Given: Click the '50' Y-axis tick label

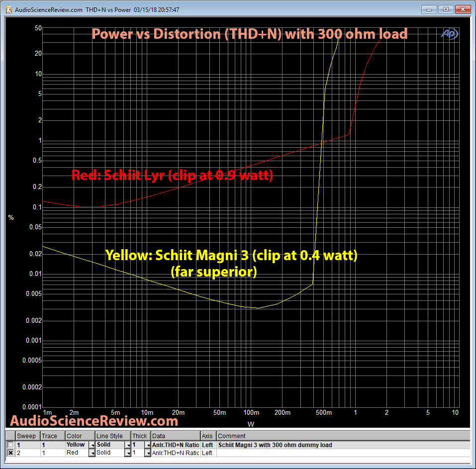Looking at the screenshot, I should point(38,28).
